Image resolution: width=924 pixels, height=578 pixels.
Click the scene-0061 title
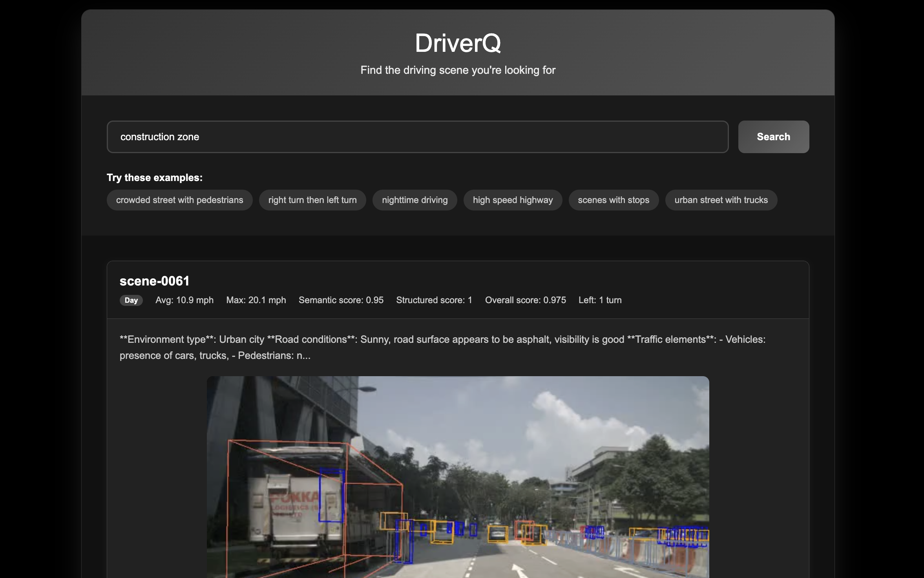[154, 281]
